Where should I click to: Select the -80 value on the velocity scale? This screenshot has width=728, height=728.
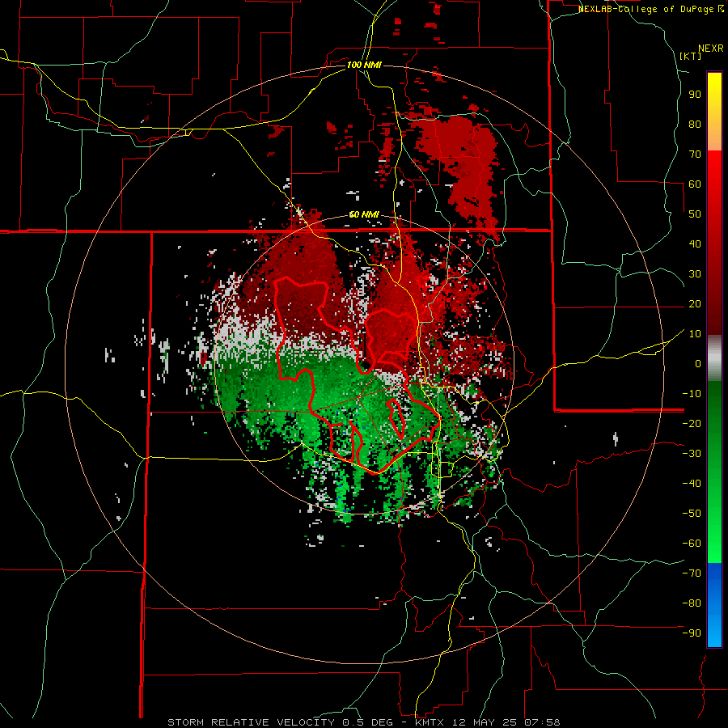click(692, 603)
